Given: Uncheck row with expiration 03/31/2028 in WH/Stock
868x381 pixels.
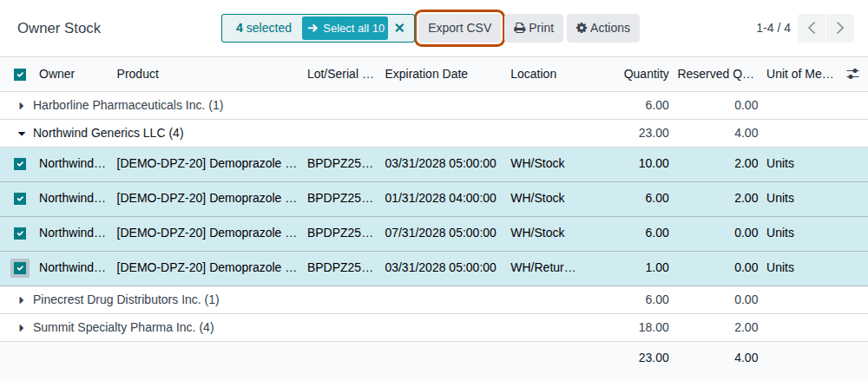Looking at the screenshot, I should [x=20, y=164].
